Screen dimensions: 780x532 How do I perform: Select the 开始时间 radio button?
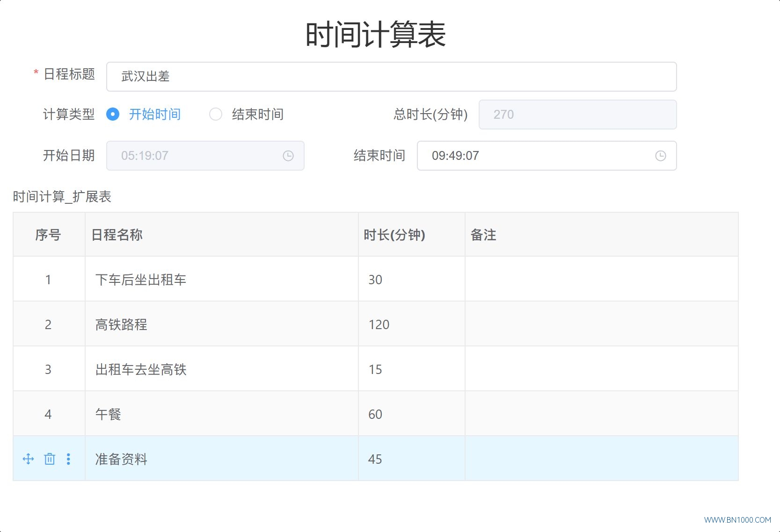point(113,114)
